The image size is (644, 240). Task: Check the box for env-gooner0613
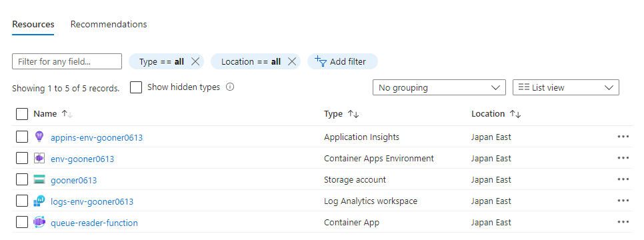[22, 158]
